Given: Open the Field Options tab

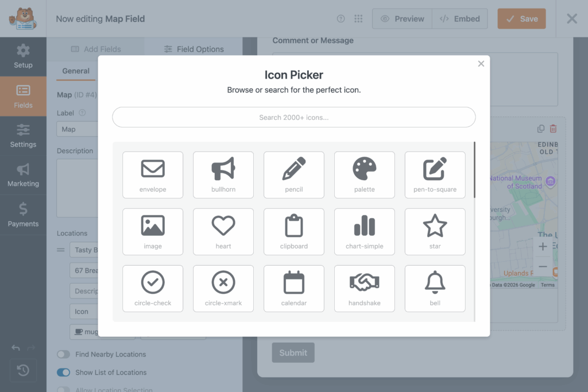Looking at the screenshot, I should (194, 49).
